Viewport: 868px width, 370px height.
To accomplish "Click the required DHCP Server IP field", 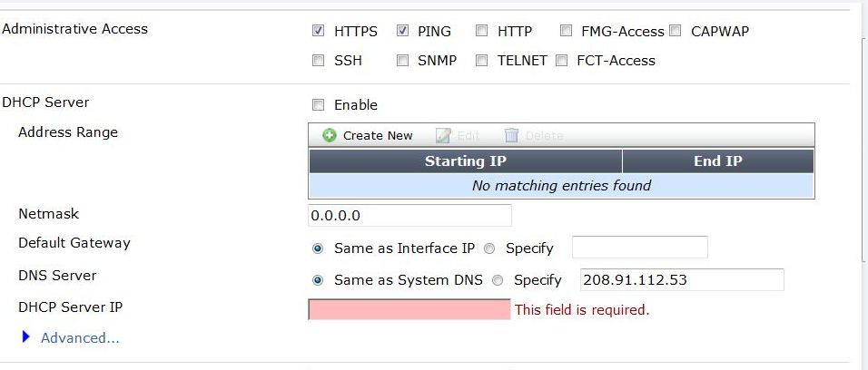I will [410, 309].
